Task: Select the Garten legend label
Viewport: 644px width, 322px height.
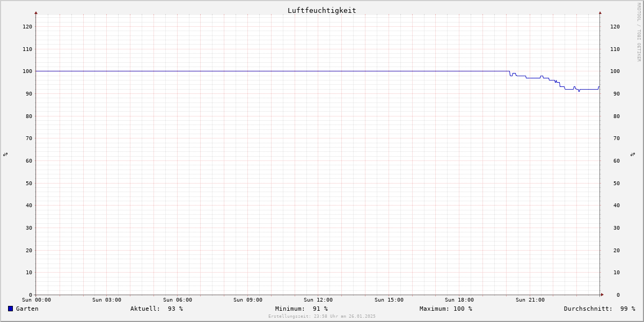Action: pos(27,309)
